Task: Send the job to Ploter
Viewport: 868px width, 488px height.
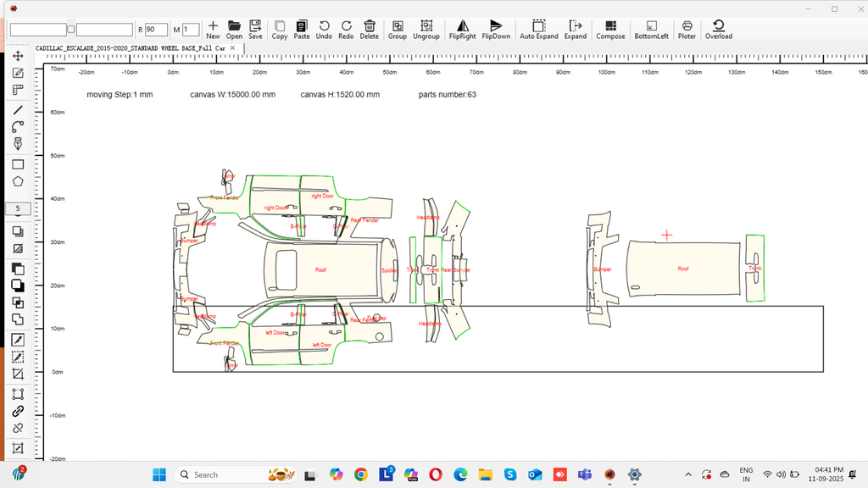Action: (x=687, y=30)
